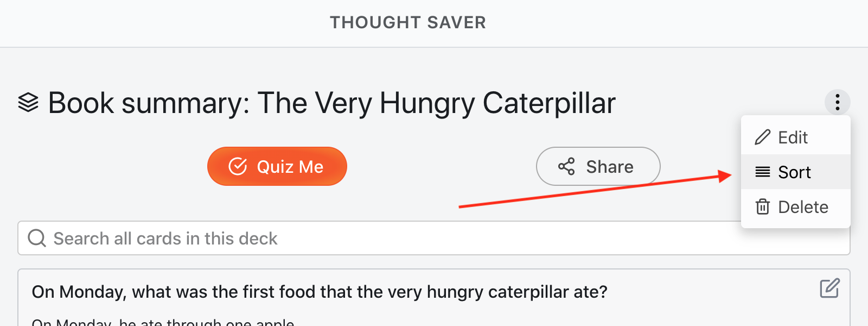Choose Edit from the deck menu

click(x=793, y=137)
